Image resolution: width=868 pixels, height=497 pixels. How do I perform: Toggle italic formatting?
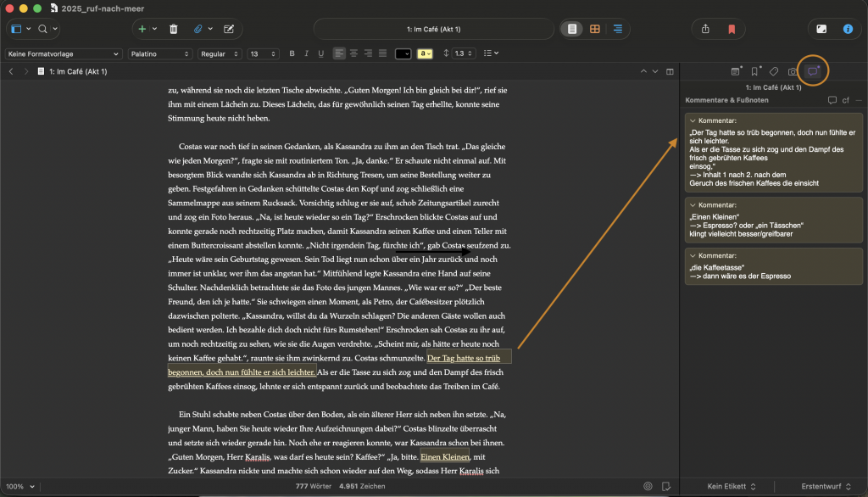point(305,53)
